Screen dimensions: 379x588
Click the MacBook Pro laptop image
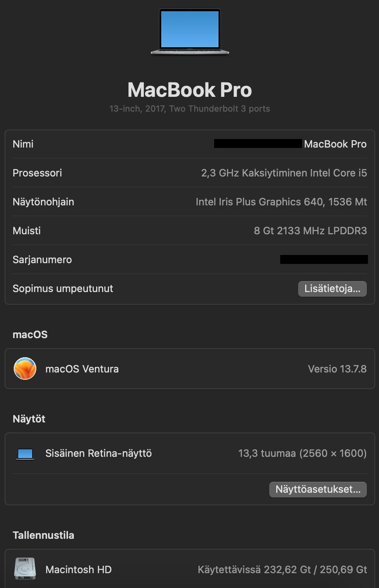pos(189,32)
